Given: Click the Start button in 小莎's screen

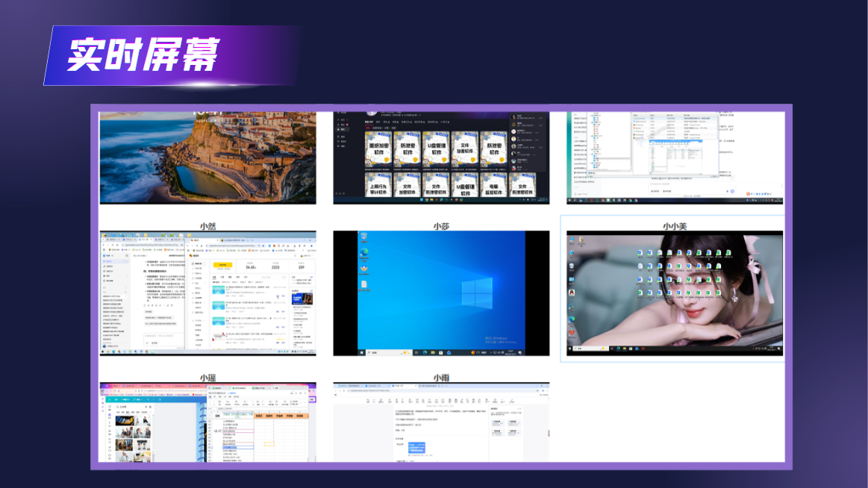Looking at the screenshot, I should click(x=362, y=352).
